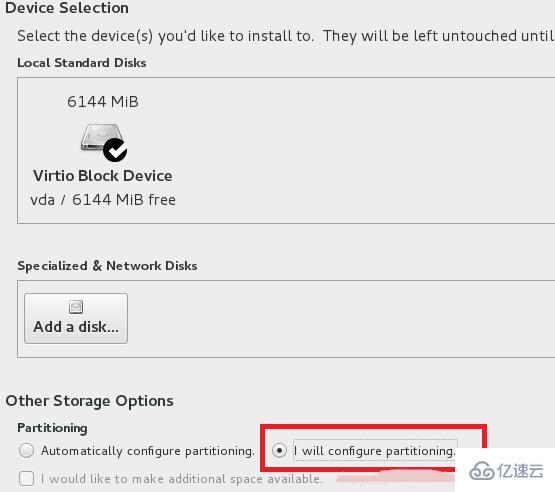The width and height of the screenshot is (555, 492).
Task: Select the Virtio Block Device disk icon
Action: (x=103, y=142)
